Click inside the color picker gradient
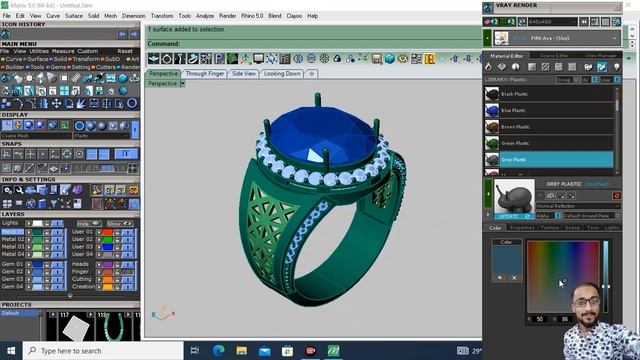640x360 pixels. click(x=563, y=277)
